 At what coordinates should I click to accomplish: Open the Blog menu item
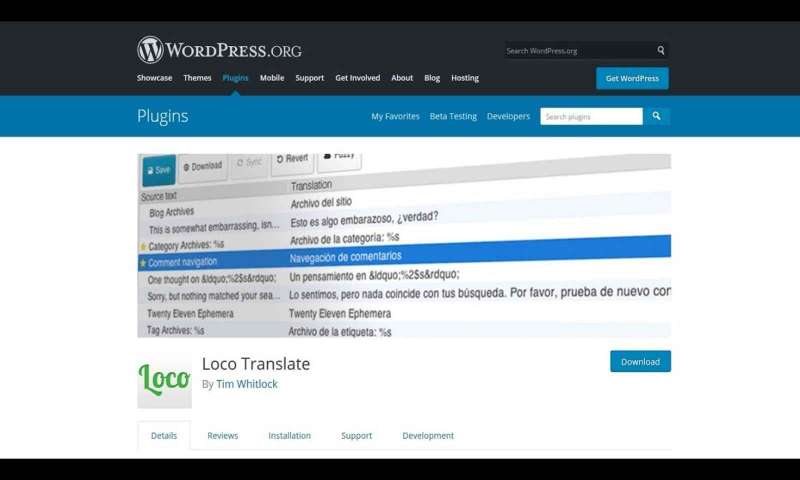[432, 78]
